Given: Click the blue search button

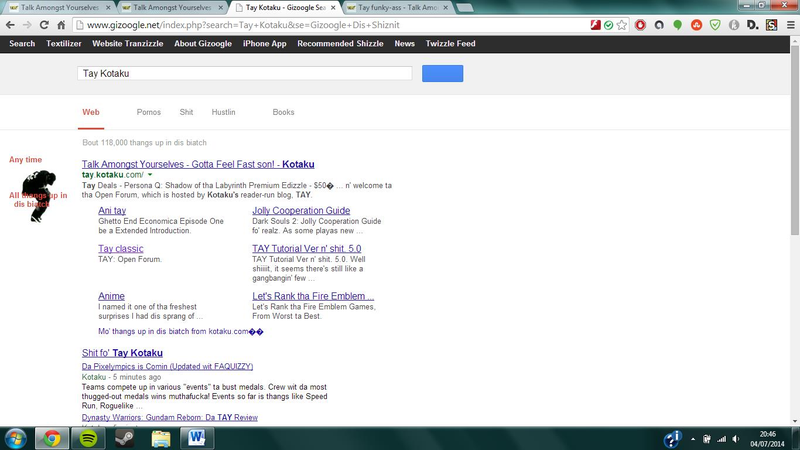Looking at the screenshot, I should click(x=442, y=73).
